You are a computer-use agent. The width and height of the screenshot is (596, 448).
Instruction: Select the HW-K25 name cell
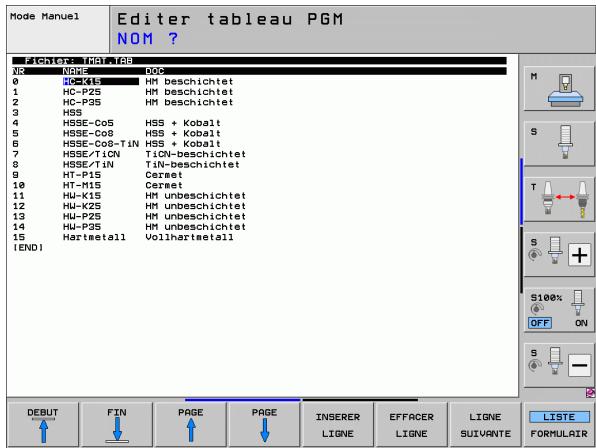pos(82,206)
